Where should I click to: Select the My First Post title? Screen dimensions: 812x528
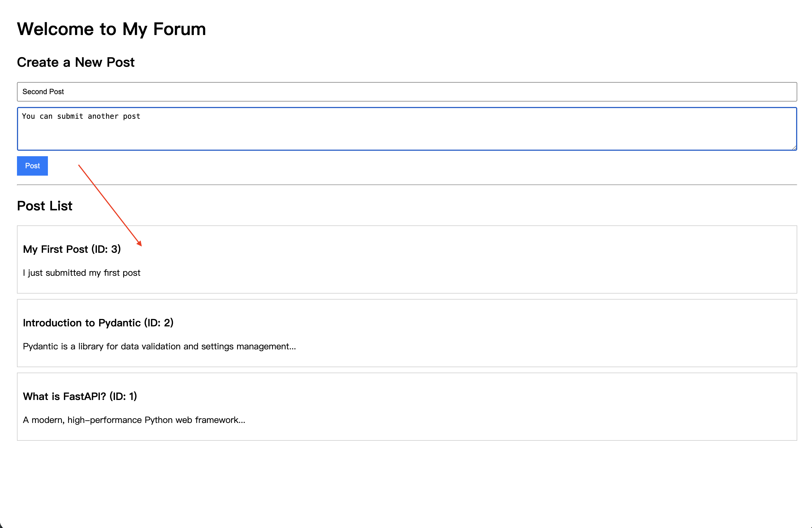coord(56,249)
